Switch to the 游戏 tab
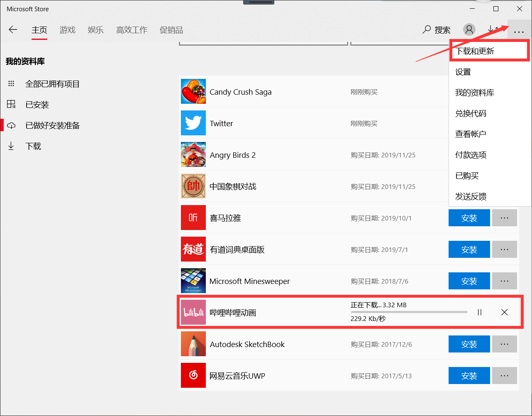 point(68,30)
